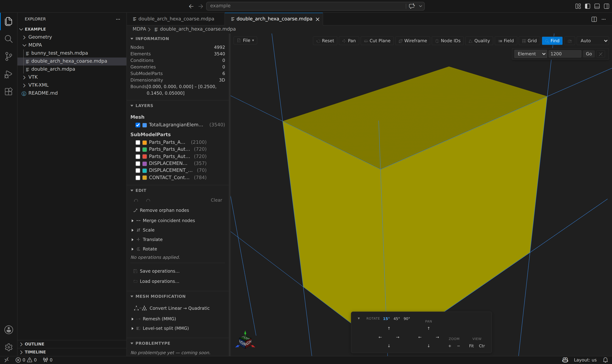Click the Quality button
This screenshot has height=364, width=612.
pos(479,41)
